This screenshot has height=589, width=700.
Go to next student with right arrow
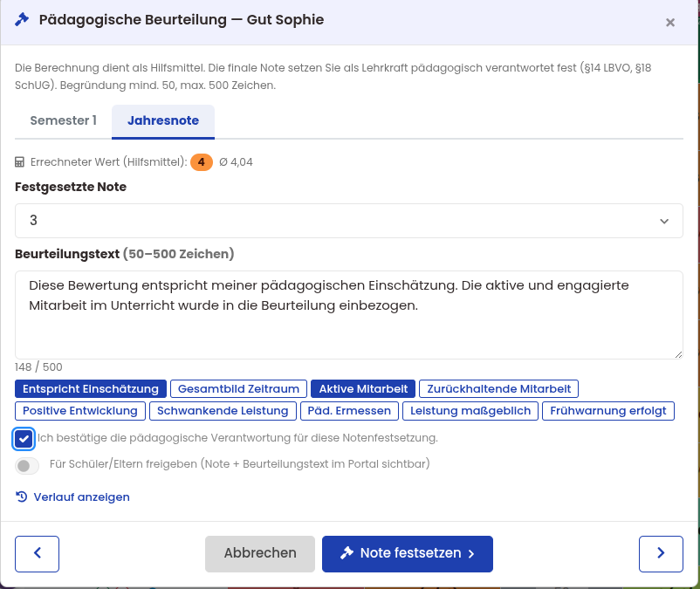(661, 554)
